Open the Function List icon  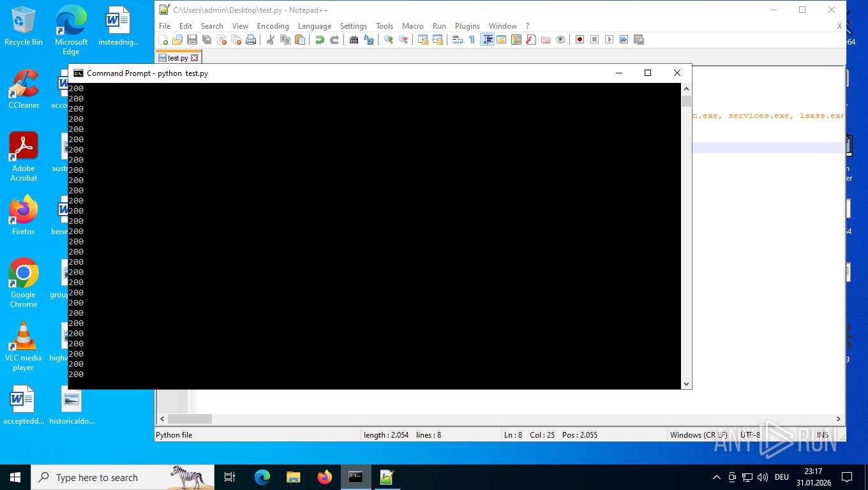coord(531,40)
